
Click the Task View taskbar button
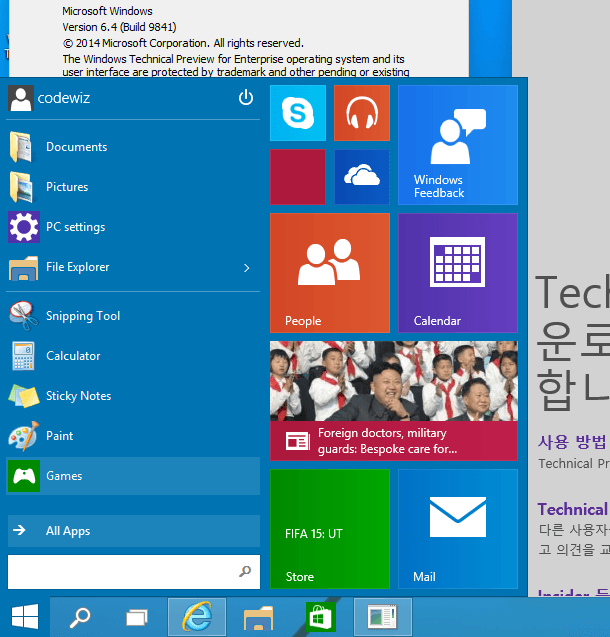(x=137, y=618)
